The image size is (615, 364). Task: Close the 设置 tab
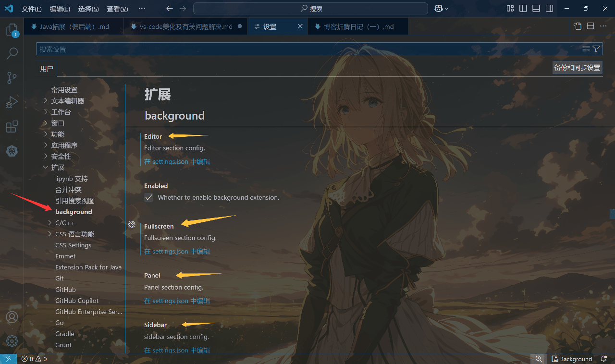(x=300, y=26)
